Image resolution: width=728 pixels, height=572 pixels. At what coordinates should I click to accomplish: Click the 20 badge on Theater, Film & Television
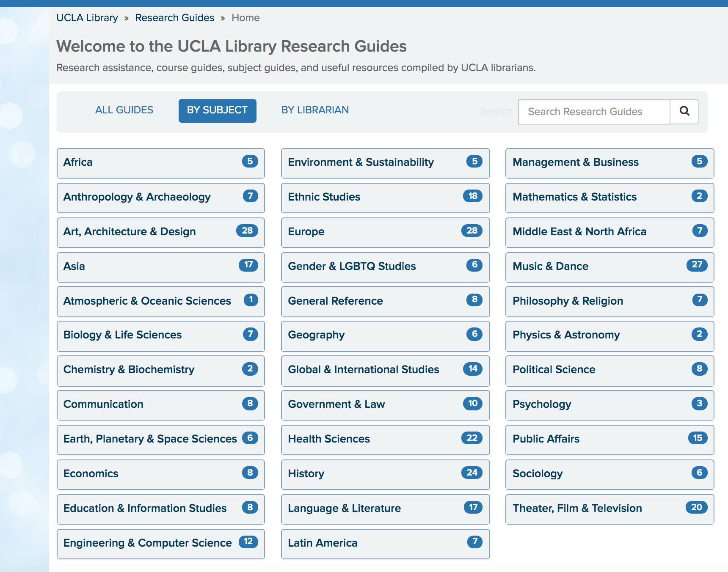(696, 507)
